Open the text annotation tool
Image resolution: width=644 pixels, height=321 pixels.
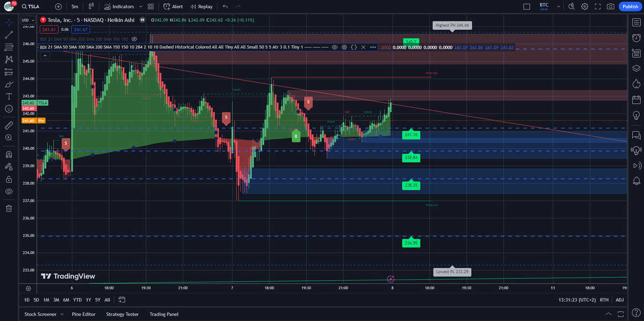pos(9,96)
